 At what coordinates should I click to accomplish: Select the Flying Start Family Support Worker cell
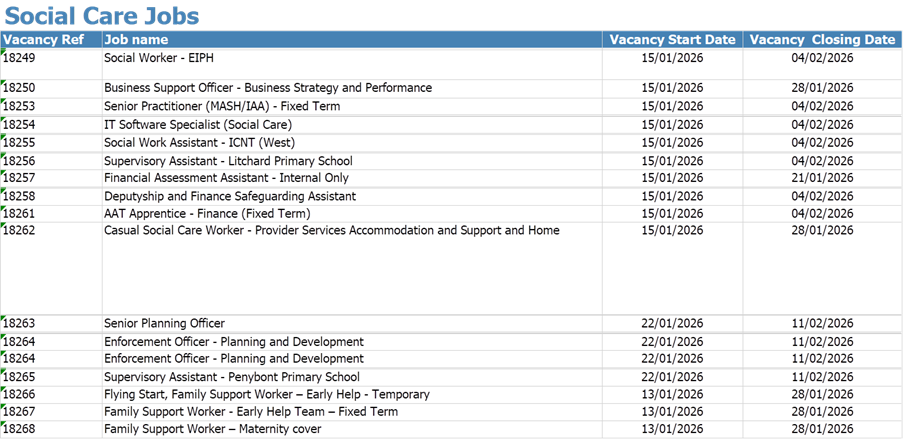[x=267, y=395]
